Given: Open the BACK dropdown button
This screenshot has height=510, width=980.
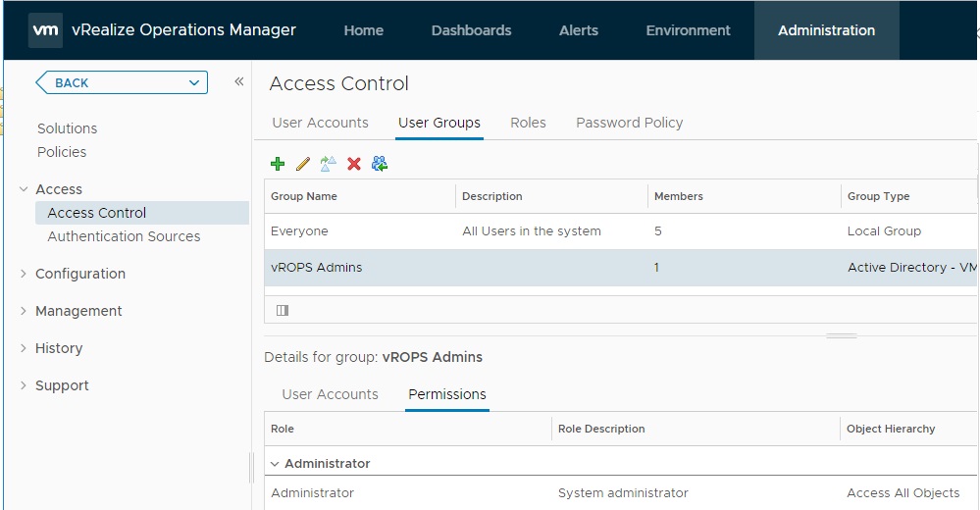Looking at the screenshot, I should (122, 82).
